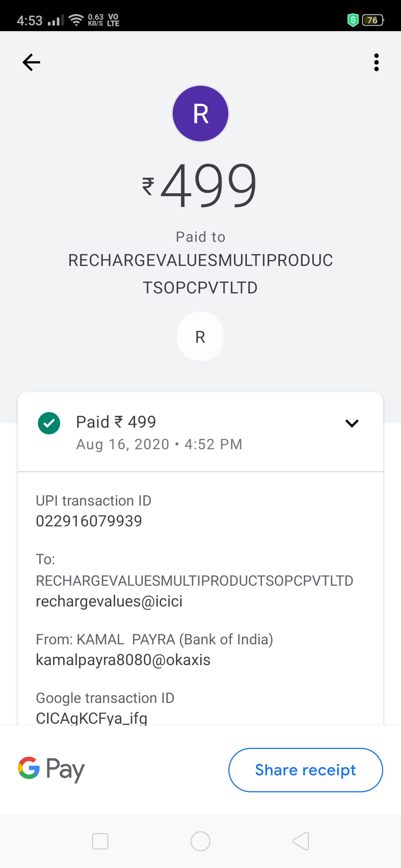The height and width of the screenshot is (868, 401).
Task: Open the three-dot overflow menu
Action: (376, 62)
